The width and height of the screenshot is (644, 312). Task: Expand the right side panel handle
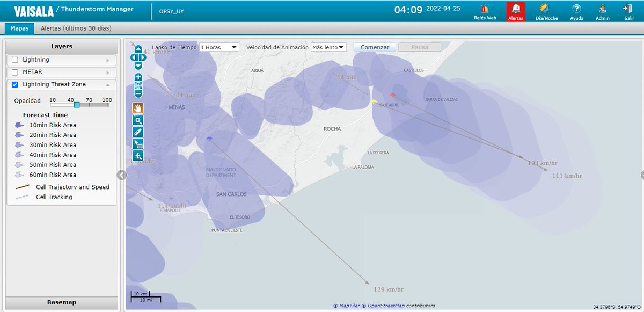click(x=642, y=175)
